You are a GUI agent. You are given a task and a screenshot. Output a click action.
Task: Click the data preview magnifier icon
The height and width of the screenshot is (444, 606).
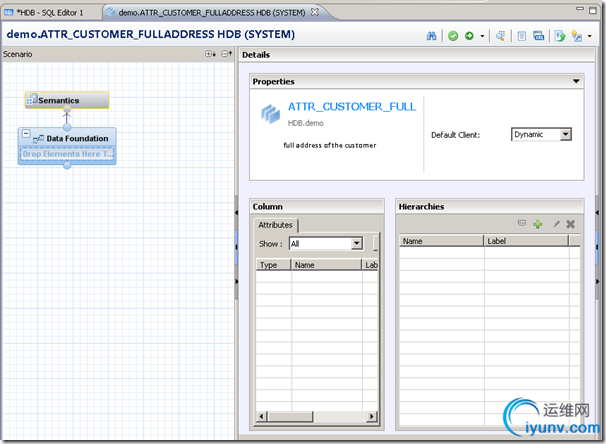point(500,36)
